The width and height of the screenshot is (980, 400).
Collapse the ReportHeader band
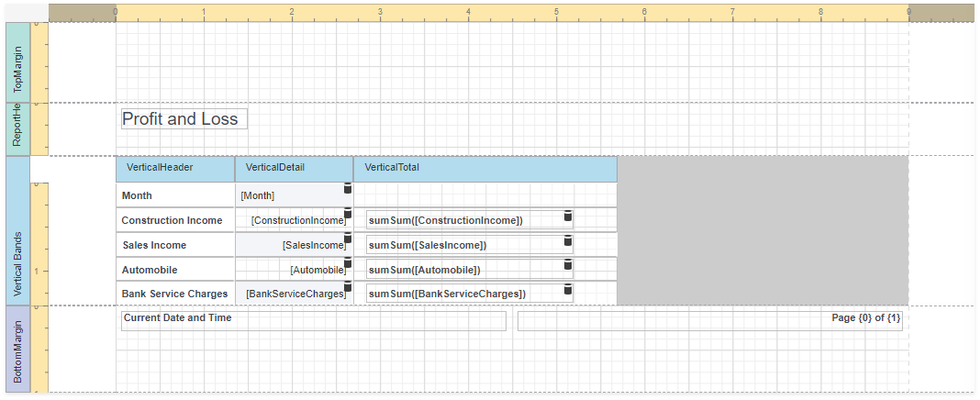tap(18, 128)
